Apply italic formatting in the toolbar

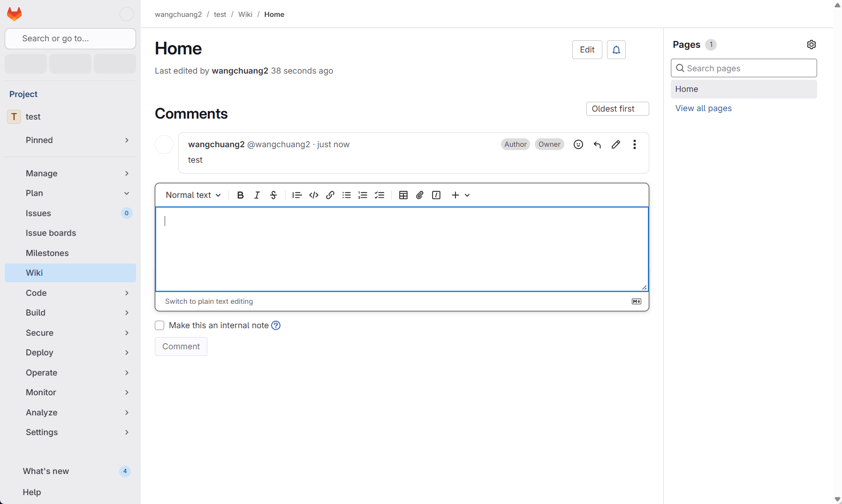tap(257, 195)
